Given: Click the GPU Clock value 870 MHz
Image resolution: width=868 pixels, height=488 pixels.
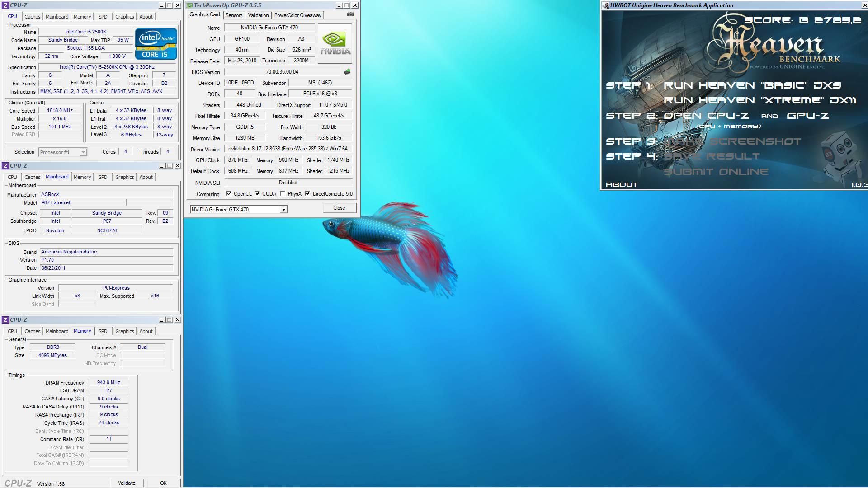Looking at the screenshot, I should point(238,160).
